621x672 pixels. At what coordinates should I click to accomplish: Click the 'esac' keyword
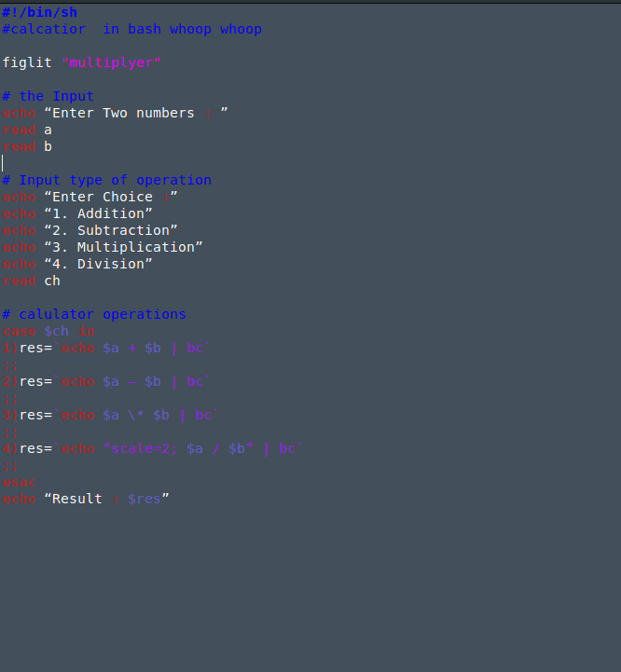point(19,482)
